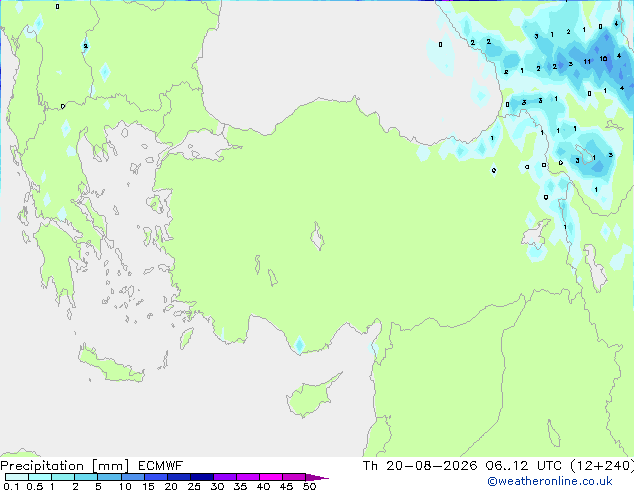This screenshot has width=634, height=490.
Task: Select the 1–2 mm legend color box
Action: coord(63,477)
